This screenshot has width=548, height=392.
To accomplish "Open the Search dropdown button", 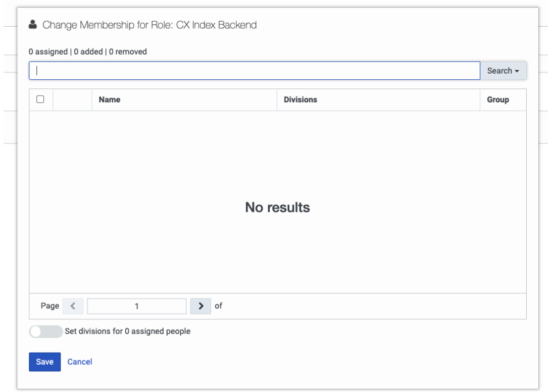I will coord(503,71).
